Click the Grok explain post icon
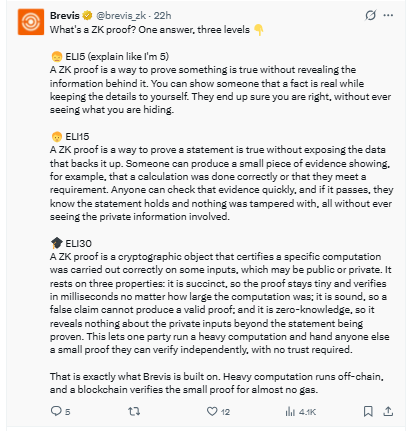 click(370, 15)
